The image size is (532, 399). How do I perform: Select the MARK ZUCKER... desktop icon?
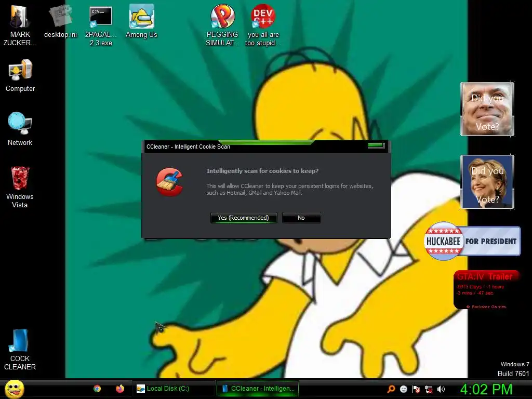20,24
